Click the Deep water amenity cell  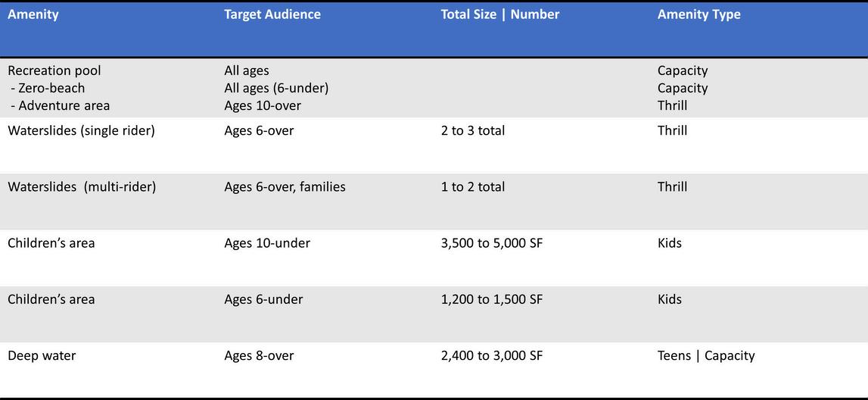[x=42, y=355]
